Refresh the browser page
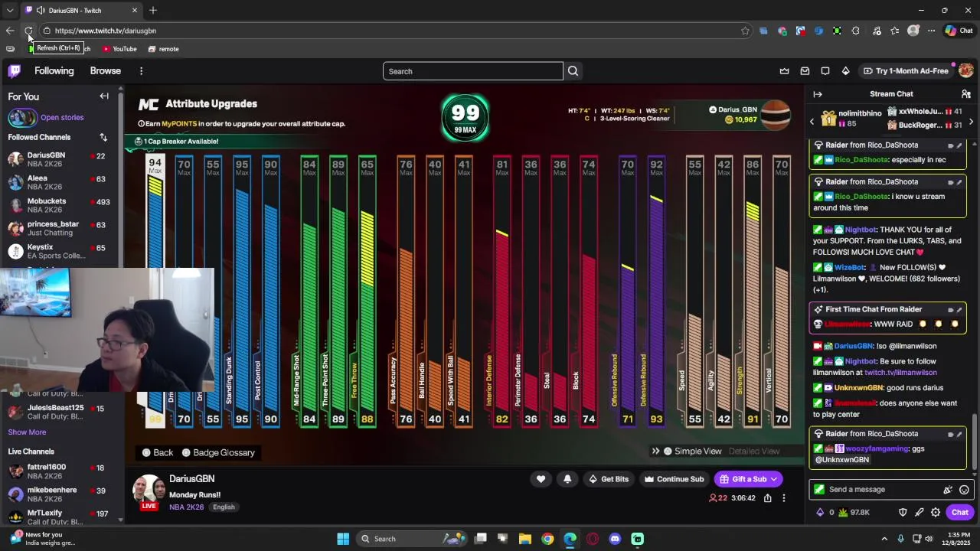This screenshot has width=980, height=551. tap(28, 31)
